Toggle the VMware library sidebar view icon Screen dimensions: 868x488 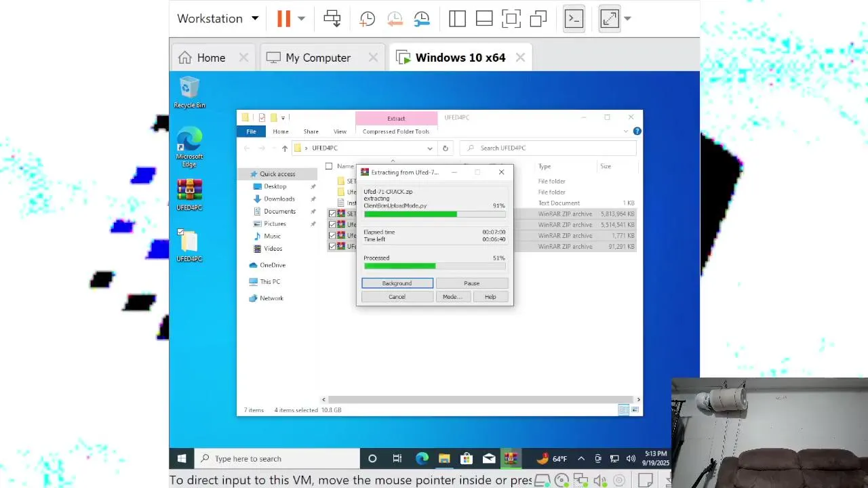pyautogui.click(x=457, y=19)
